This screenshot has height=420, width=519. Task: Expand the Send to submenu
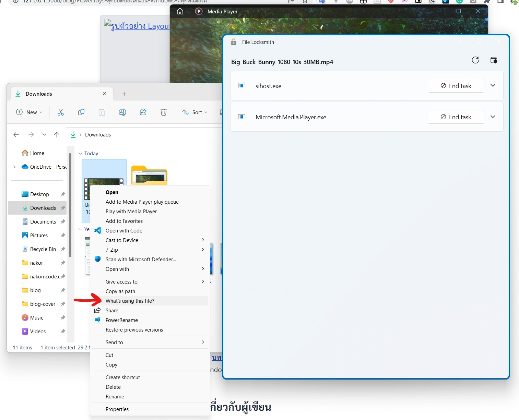pyautogui.click(x=150, y=343)
